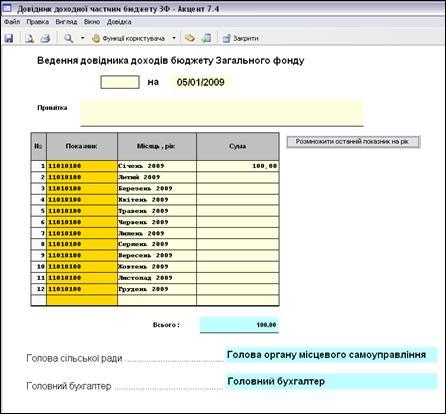The image size is (446, 414).
Task: Open the Файл menu
Action: tap(12, 22)
